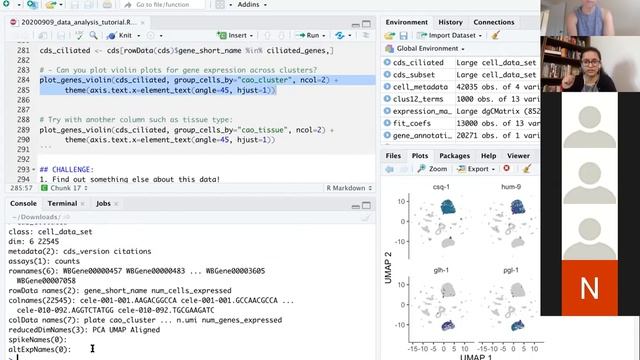Run spell check with the ABC icon
This screenshot has width=640, height=360.
click(x=79, y=36)
